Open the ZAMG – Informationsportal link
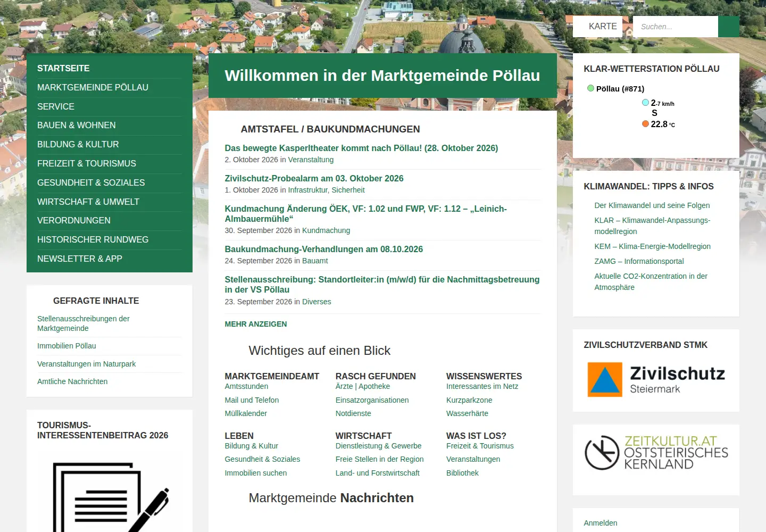The image size is (766, 532). click(639, 261)
